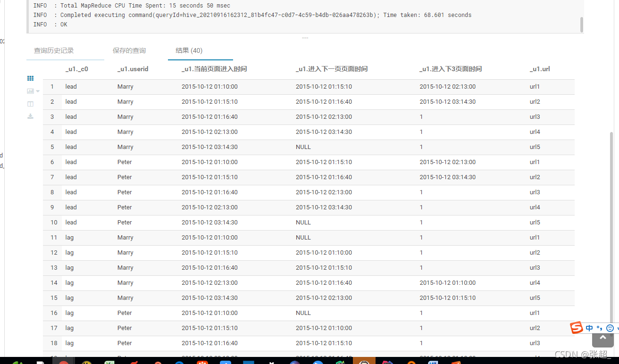Sort by the _u1._c0 column header
619x364 pixels.
click(77, 69)
